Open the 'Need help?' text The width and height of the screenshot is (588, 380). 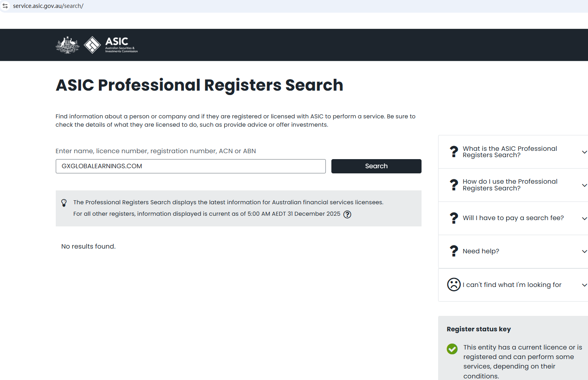click(481, 251)
